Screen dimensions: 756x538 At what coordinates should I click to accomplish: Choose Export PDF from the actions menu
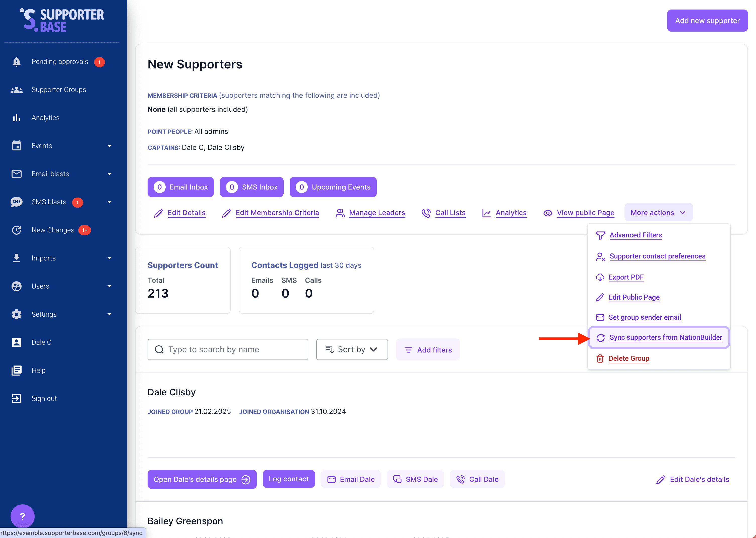point(626,277)
